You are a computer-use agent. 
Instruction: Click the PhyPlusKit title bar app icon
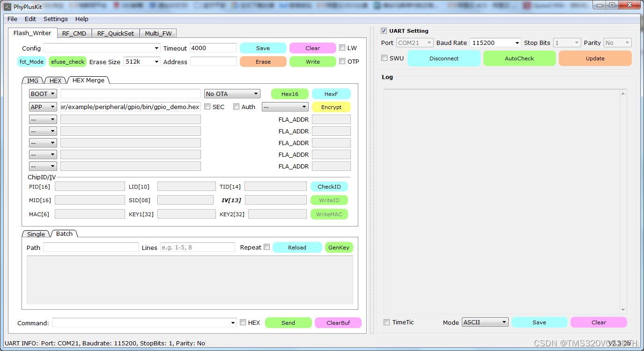click(7, 6)
